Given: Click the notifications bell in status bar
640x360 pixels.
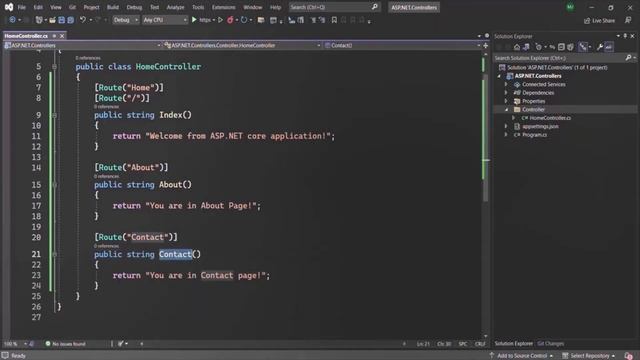Looking at the screenshot, I should [629, 356].
